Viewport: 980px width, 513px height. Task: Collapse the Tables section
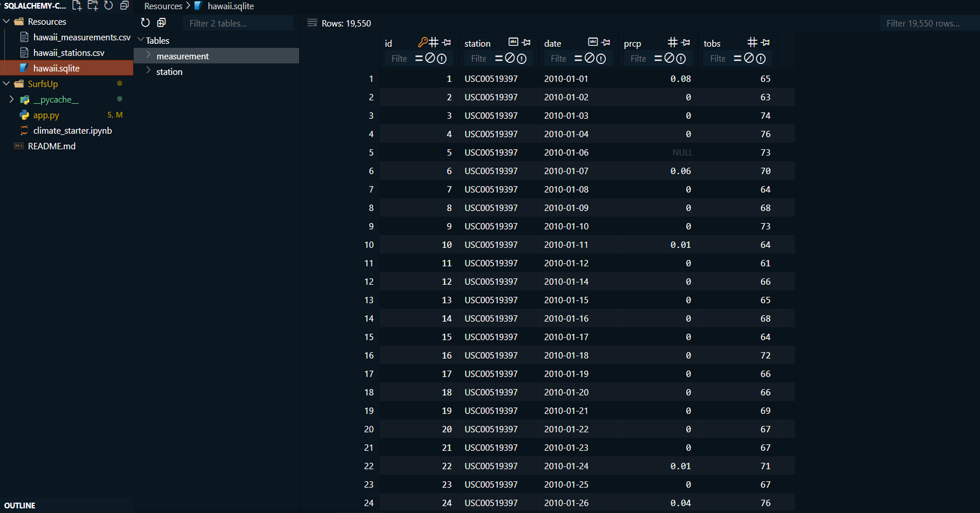[141, 40]
